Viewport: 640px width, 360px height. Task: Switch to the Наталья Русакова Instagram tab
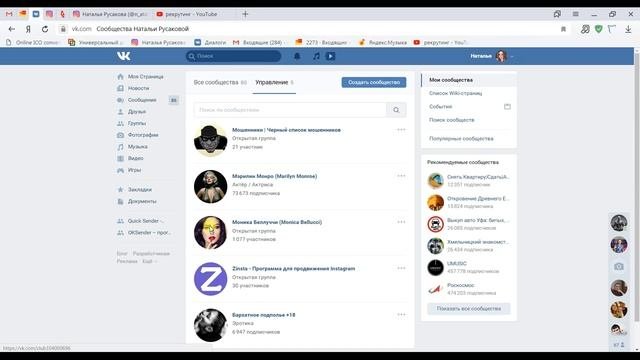click(111, 14)
